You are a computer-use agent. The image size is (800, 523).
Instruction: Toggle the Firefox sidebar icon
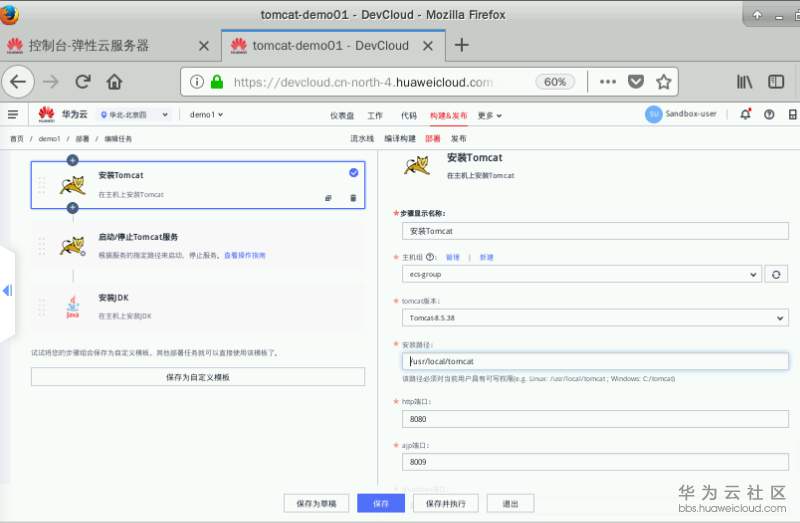point(776,82)
